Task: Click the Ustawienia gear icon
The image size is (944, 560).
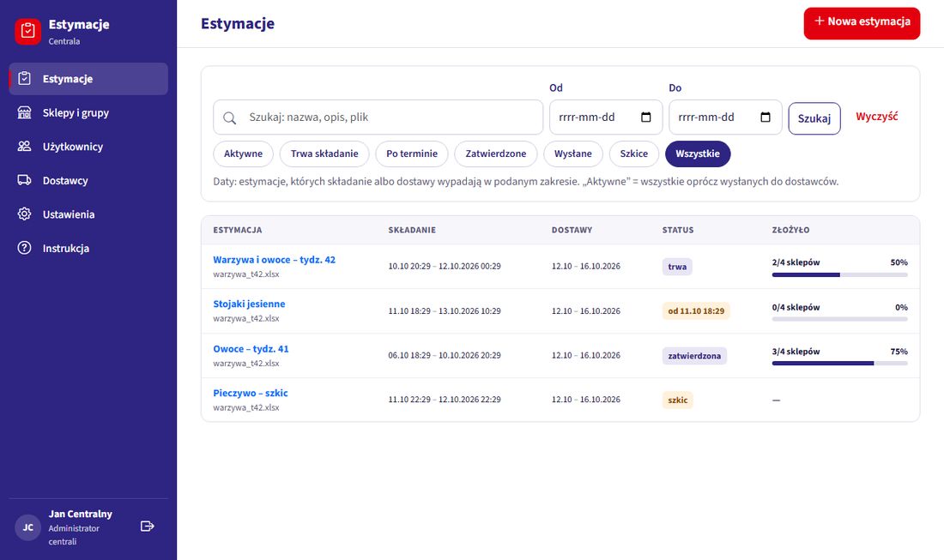Action: coord(24,214)
